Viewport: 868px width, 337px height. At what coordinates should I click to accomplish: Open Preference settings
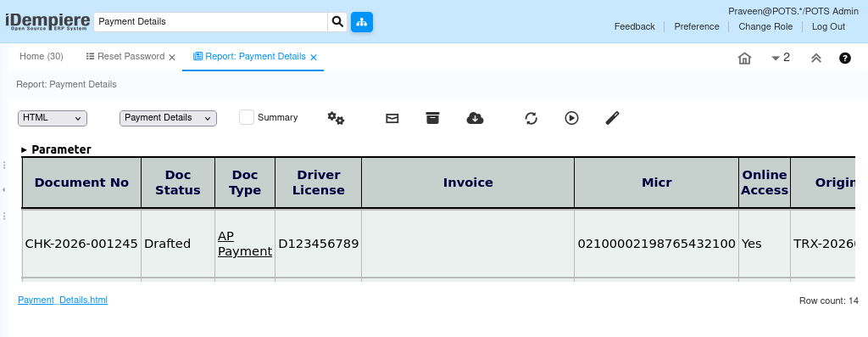[697, 26]
